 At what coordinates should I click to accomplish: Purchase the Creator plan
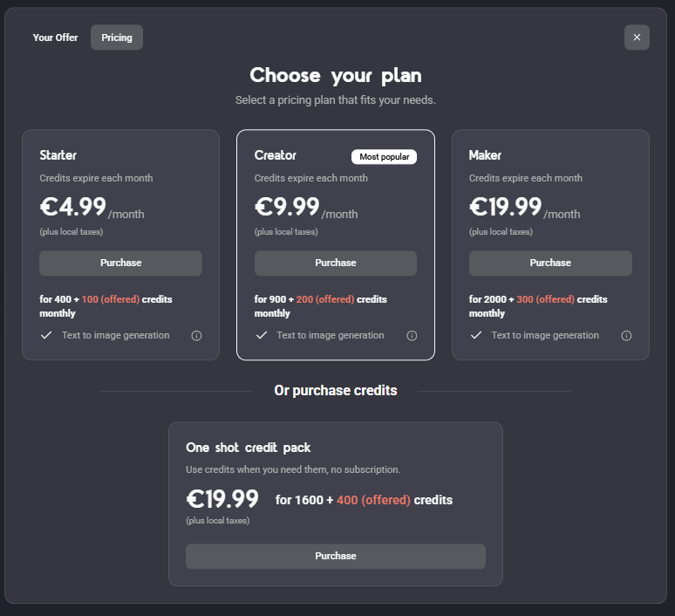point(336,263)
